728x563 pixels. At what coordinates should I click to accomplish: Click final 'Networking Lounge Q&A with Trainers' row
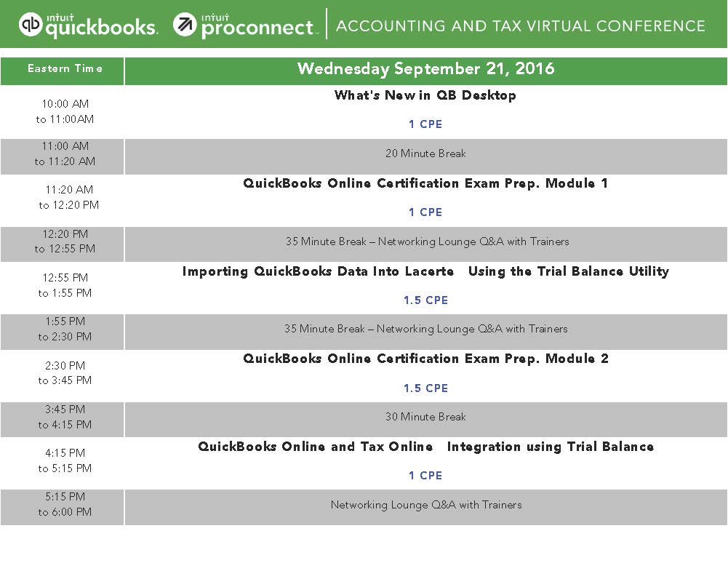425,507
